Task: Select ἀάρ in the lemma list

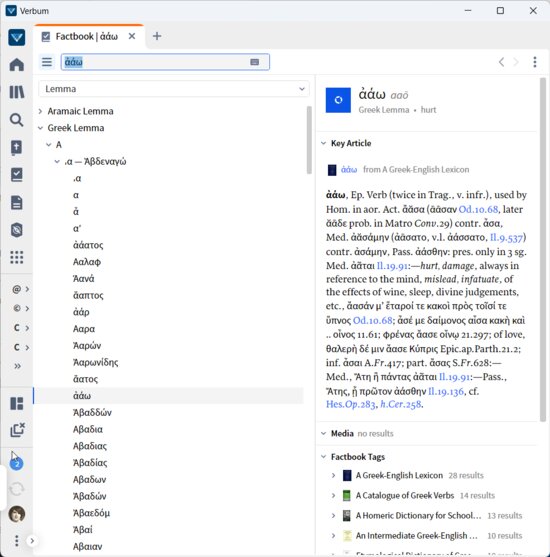Action: tap(81, 312)
